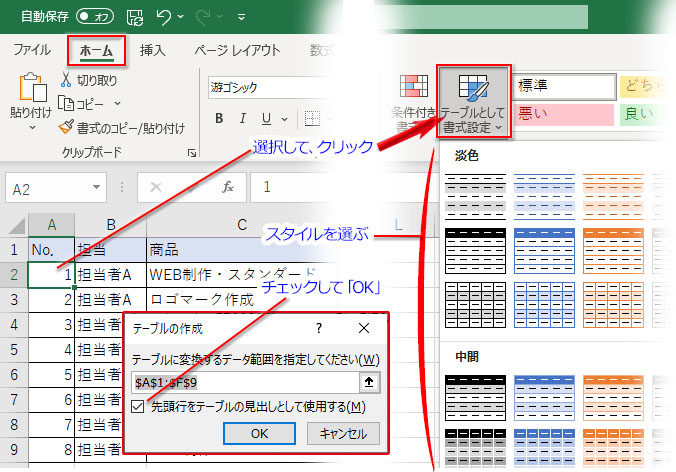676x472 pixels.
Task: Select row 5 header
Action: (x=14, y=350)
